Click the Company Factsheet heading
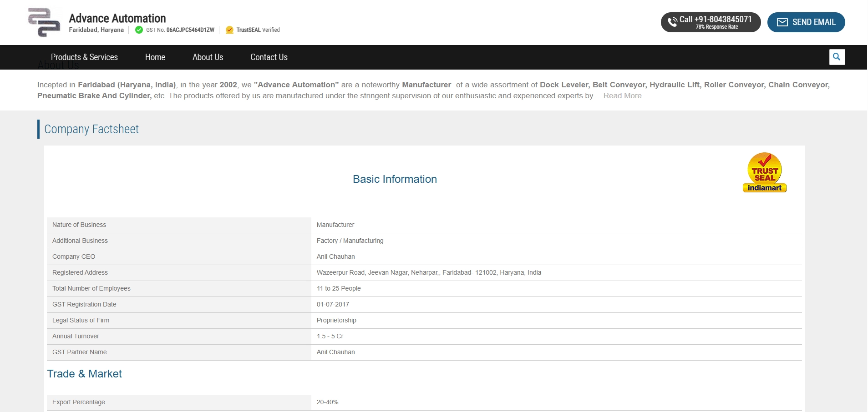 click(91, 129)
